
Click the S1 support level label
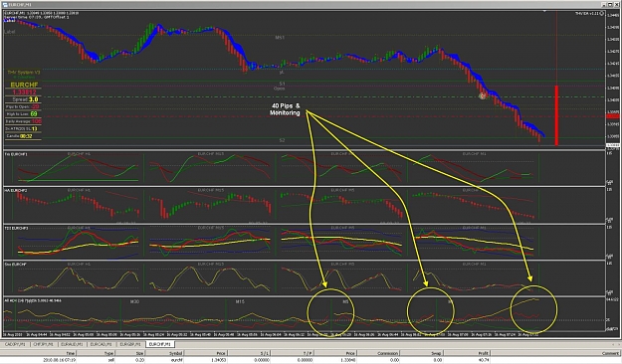pos(282,84)
